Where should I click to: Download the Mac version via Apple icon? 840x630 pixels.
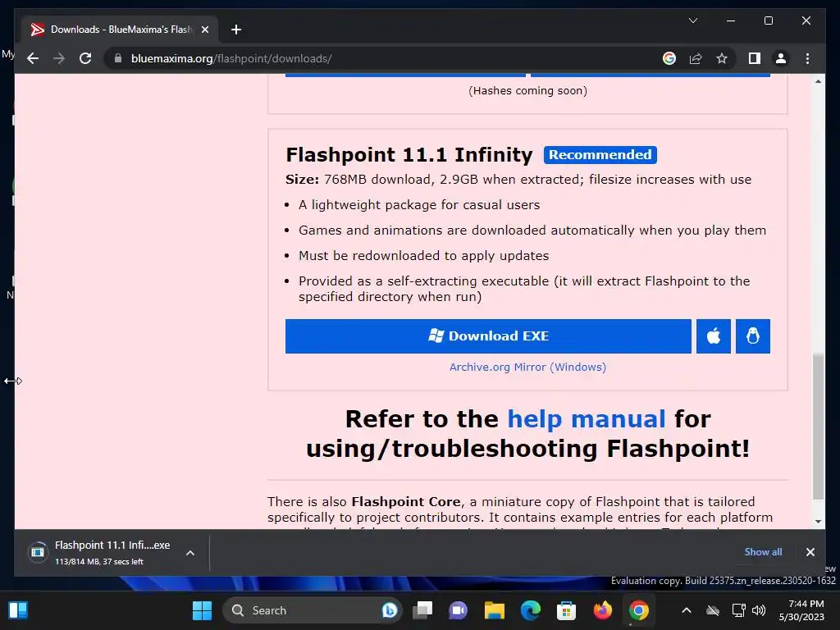click(x=713, y=336)
